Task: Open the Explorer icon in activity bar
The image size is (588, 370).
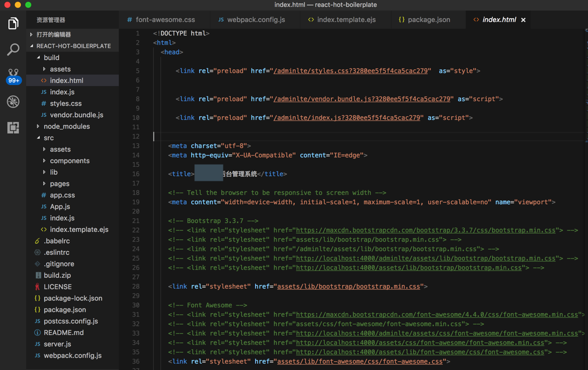Action: 13,23
